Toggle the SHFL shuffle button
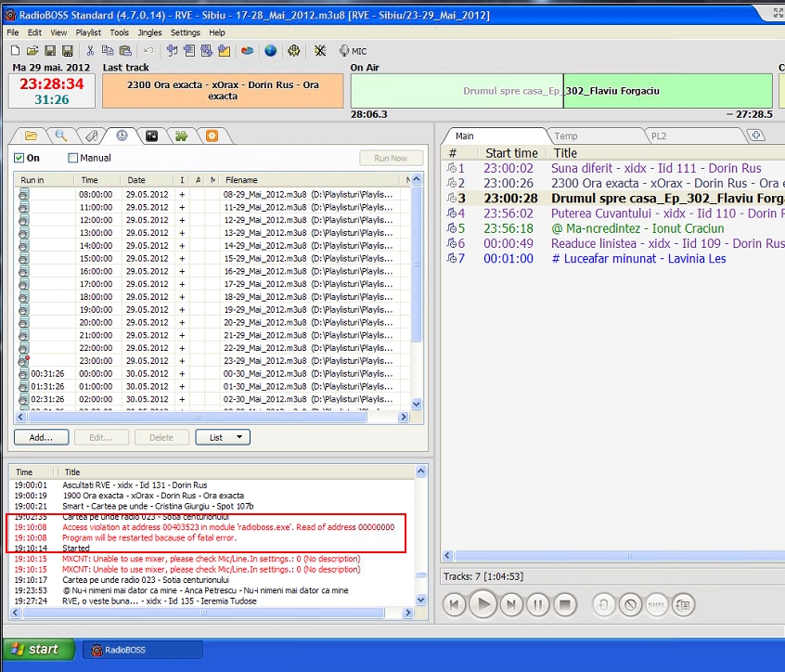This screenshot has height=672, width=785. (x=657, y=606)
